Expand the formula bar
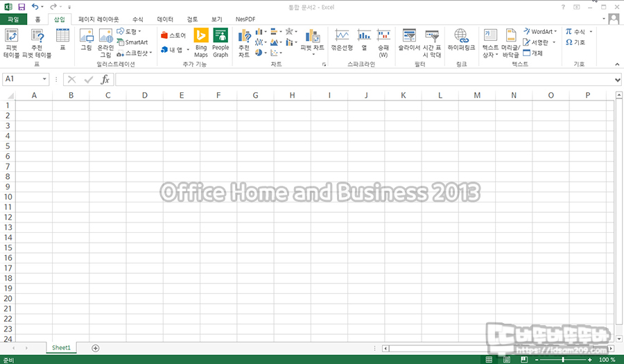Viewport: 624px width, 364px height. 617,80
